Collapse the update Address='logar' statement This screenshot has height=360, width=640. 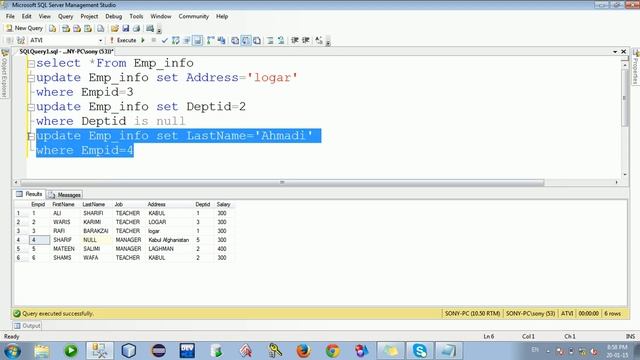(x=31, y=78)
